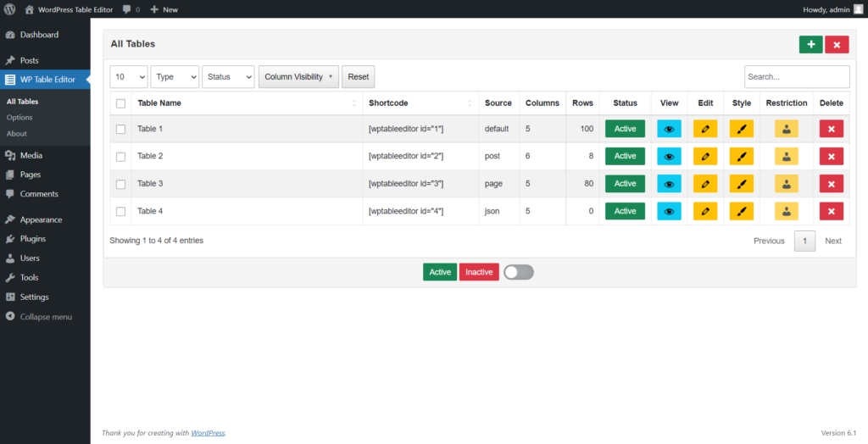Flip the toggle switch beside Inactive button

click(x=519, y=272)
